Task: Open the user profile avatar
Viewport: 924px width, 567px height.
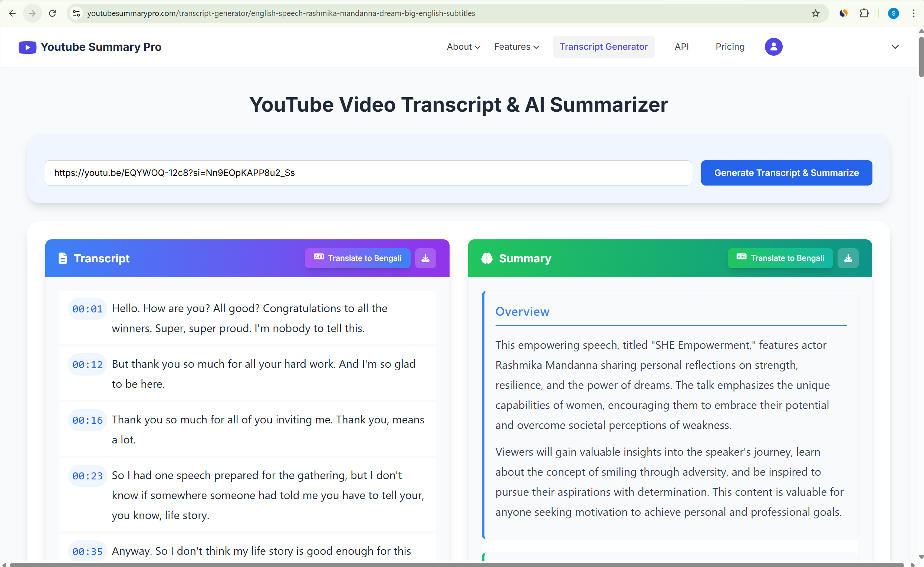Action: point(773,46)
